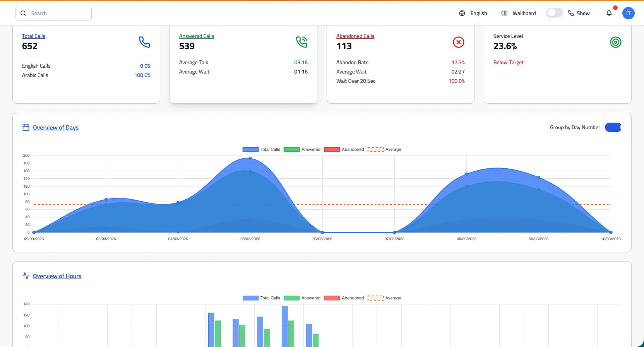Click the 539 answered calls value

click(x=187, y=46)
